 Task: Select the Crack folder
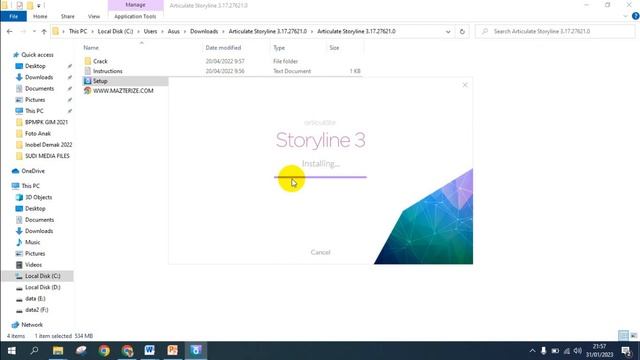tap(100, 61)
